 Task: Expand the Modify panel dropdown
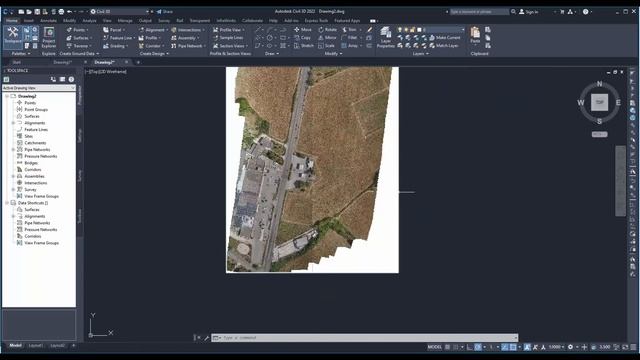(333, 53)
